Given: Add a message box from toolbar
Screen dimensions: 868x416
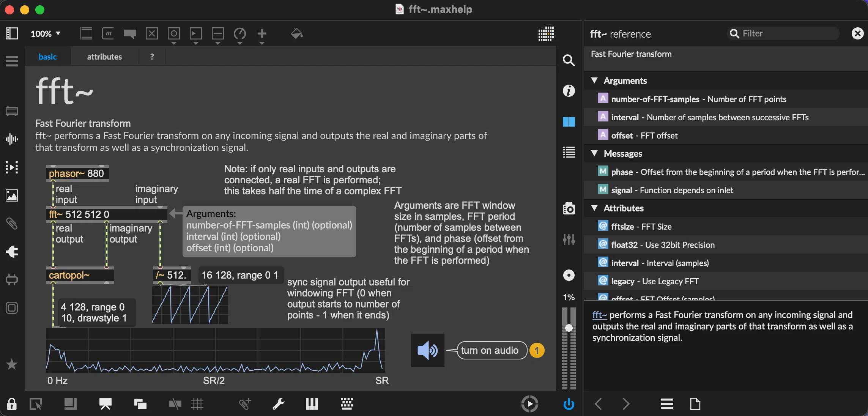Looking at the screenshot, I should tap(108, 33).
